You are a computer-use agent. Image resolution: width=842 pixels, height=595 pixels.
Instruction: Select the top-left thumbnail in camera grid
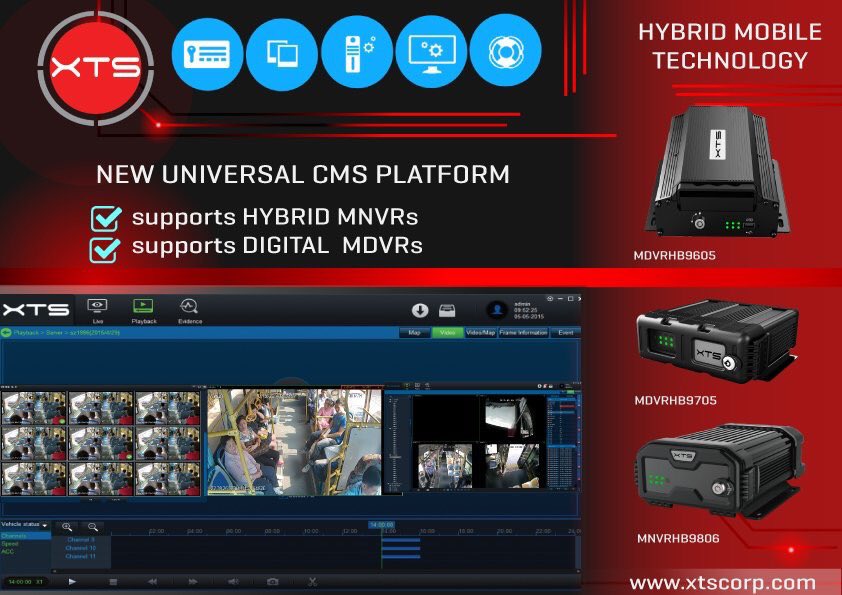[x=34, y=408]
